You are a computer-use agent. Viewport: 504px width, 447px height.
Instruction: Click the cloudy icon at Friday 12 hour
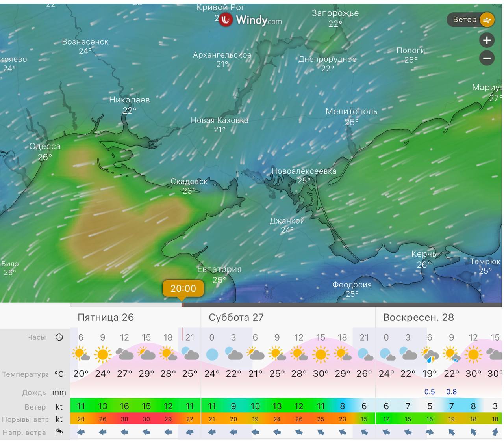[x=124, y=354]
